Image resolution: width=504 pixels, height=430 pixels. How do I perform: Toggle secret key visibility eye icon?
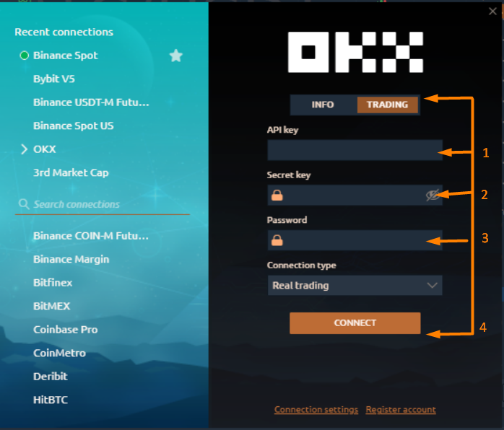(x=433, y=195)
